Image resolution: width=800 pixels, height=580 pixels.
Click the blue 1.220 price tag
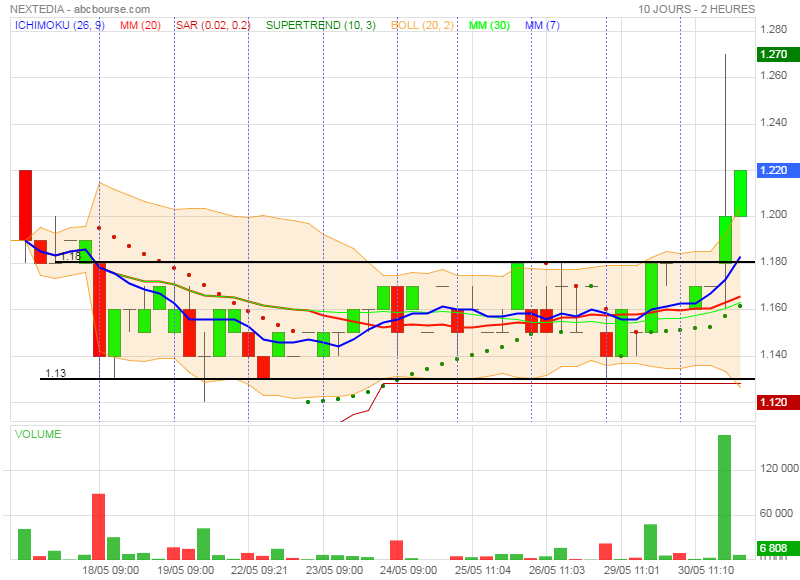click(778, 170)
